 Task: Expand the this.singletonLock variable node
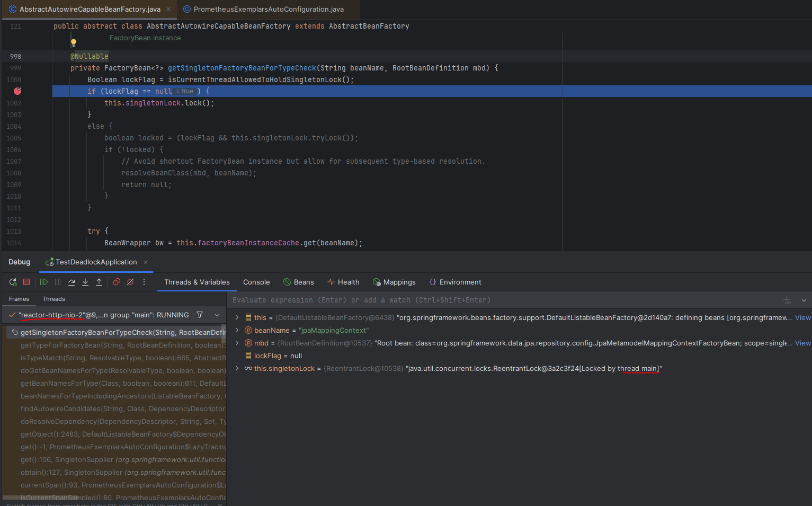pyautogui.click(x=237, y=369)
